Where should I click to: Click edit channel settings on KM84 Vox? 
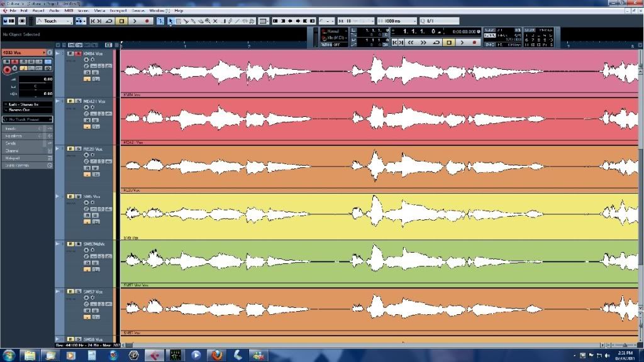tap(87, 66)
